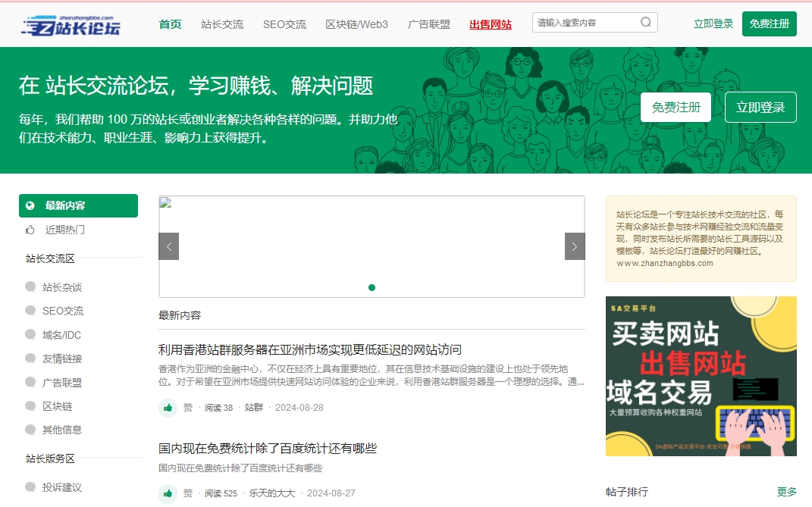Click the 站长论坛 site logo
Image resolution: width=812 pixels, height=507 pixels.
(71, 25)
